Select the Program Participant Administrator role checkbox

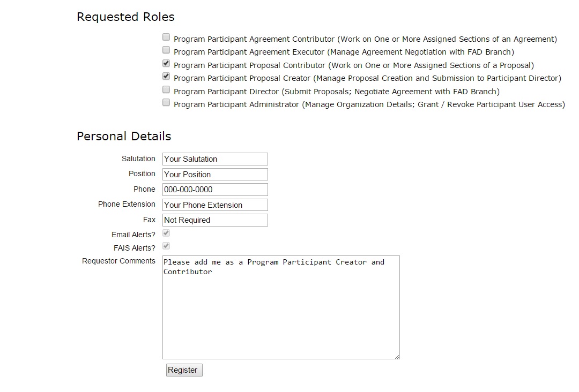166,103
